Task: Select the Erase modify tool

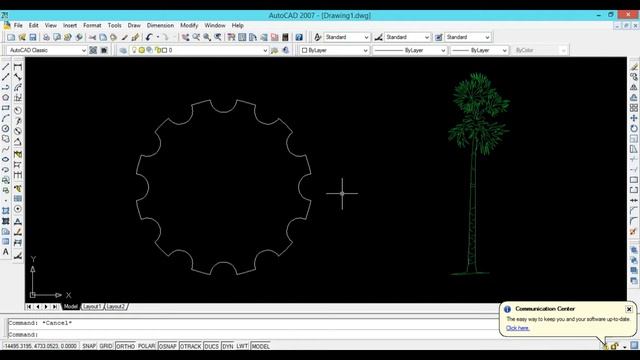Action: tap(634, 67)
